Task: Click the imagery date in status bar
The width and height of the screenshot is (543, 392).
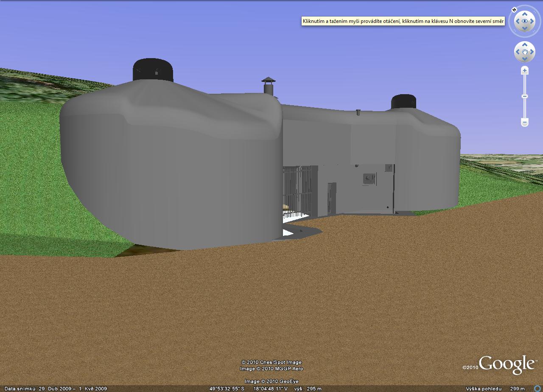Action: pyautogui.click(x=55, y=389)
